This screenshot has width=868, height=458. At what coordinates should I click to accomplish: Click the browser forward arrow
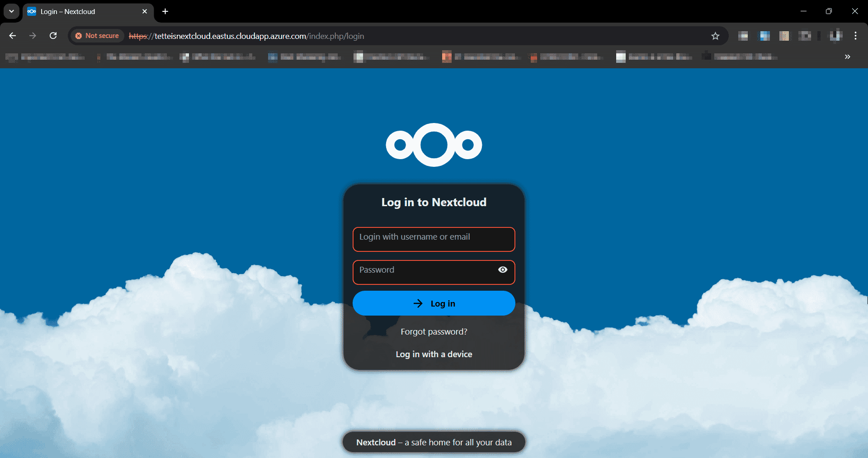coord(33,36)
